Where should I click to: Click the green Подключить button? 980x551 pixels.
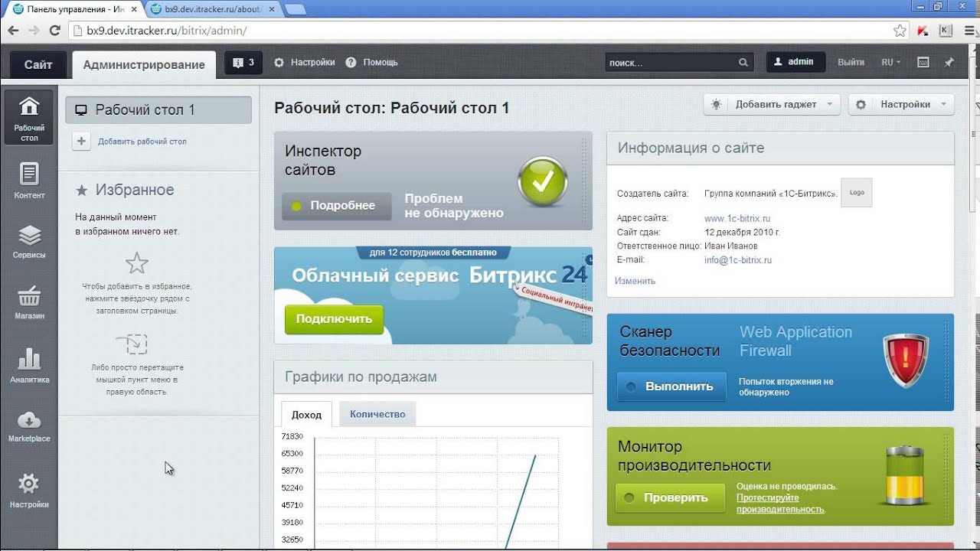coord(334,319)
